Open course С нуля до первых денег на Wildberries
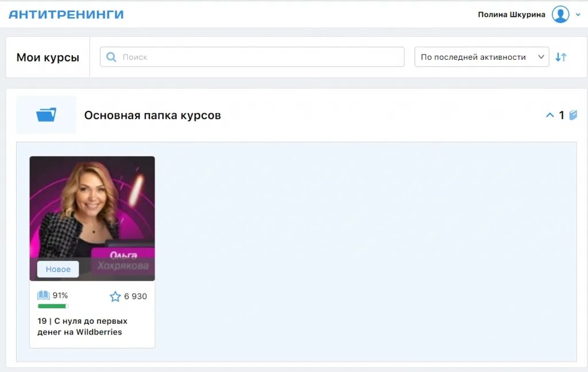Viewport: 588px width, 372px height. [x=83, y=327]
